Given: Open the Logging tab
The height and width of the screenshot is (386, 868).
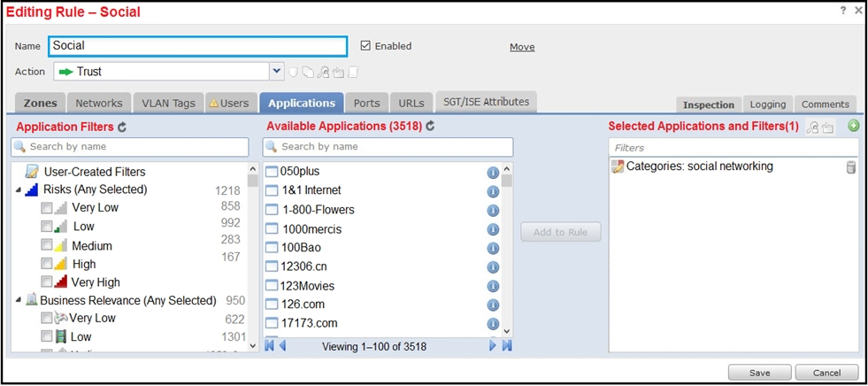Looking at the screenshot, I should point(768,104).
